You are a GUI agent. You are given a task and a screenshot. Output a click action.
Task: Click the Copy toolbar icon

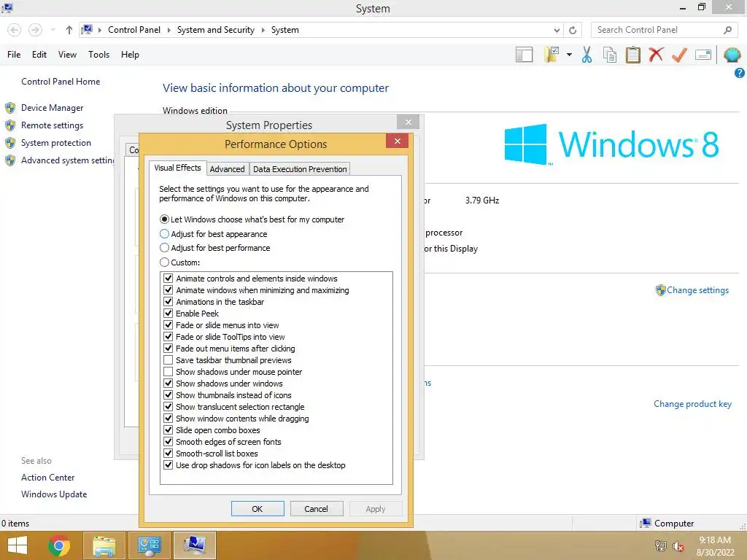(610, 55)
